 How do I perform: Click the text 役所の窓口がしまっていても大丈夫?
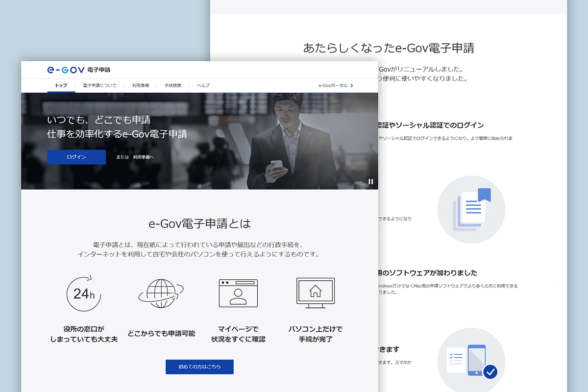click(x=84, y=334)
